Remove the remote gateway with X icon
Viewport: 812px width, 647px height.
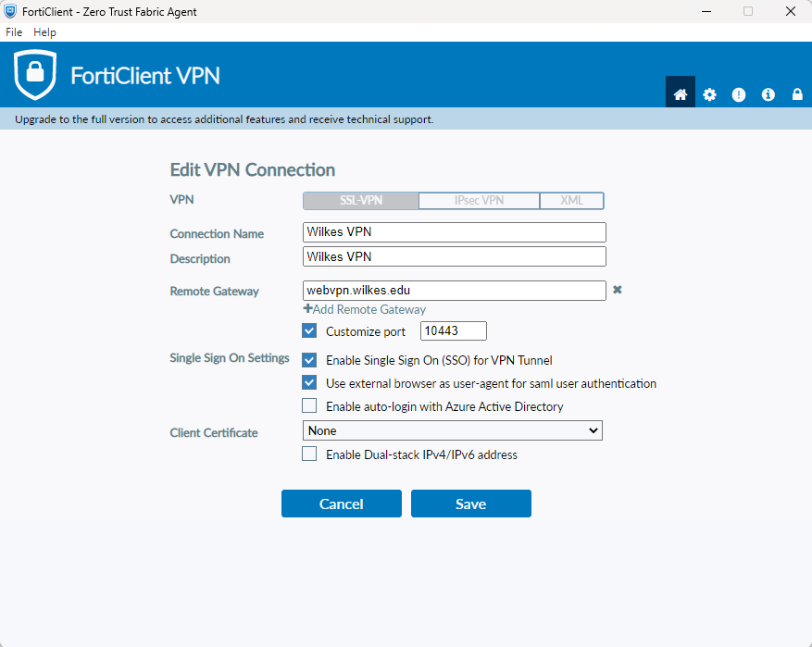click(618, 290)
